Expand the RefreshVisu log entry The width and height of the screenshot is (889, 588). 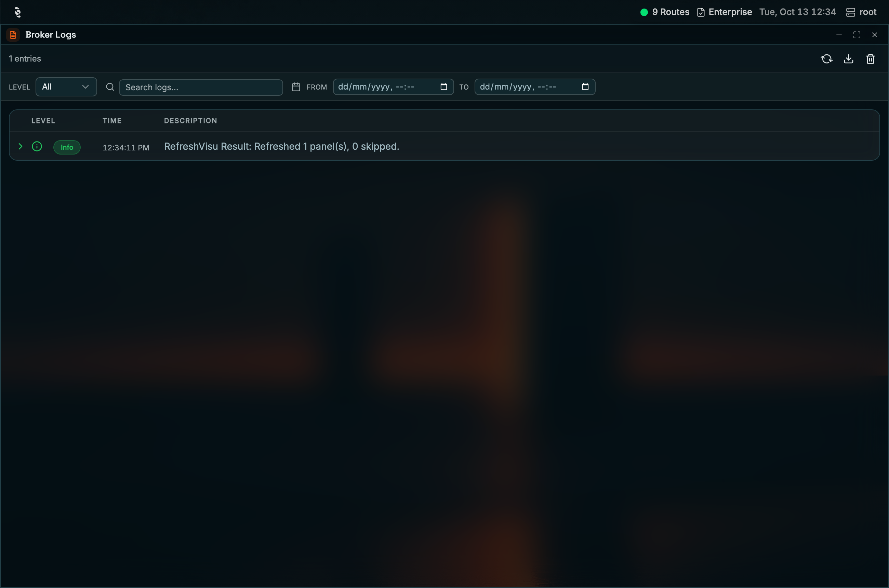tap(21, 146)
